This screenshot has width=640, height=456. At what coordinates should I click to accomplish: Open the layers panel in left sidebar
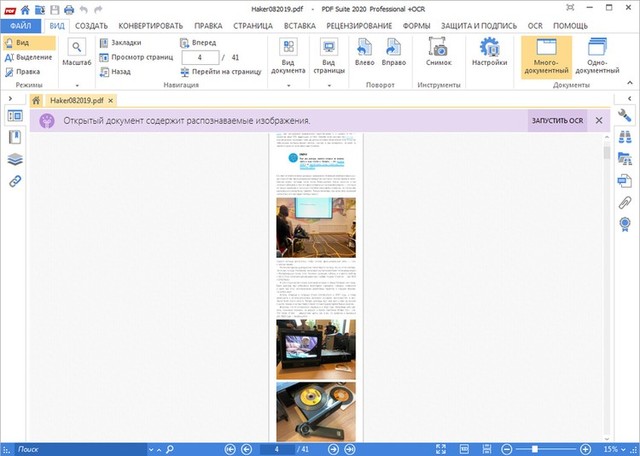click(16, 159)
